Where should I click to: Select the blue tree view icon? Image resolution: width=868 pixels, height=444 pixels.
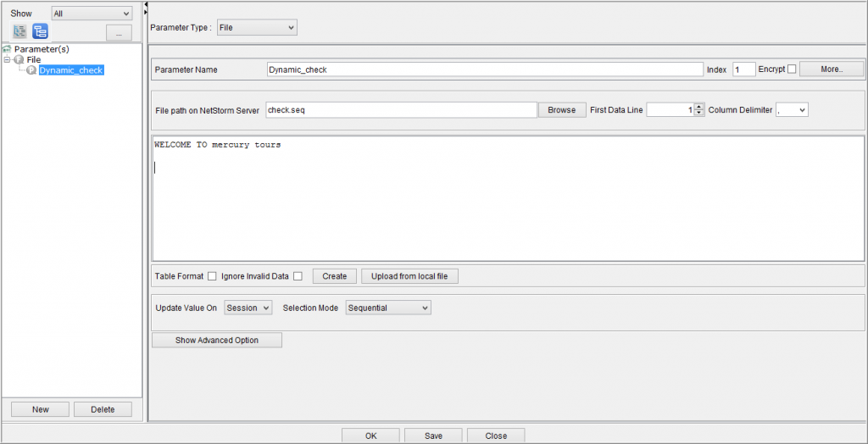click(x=40, y=32)
